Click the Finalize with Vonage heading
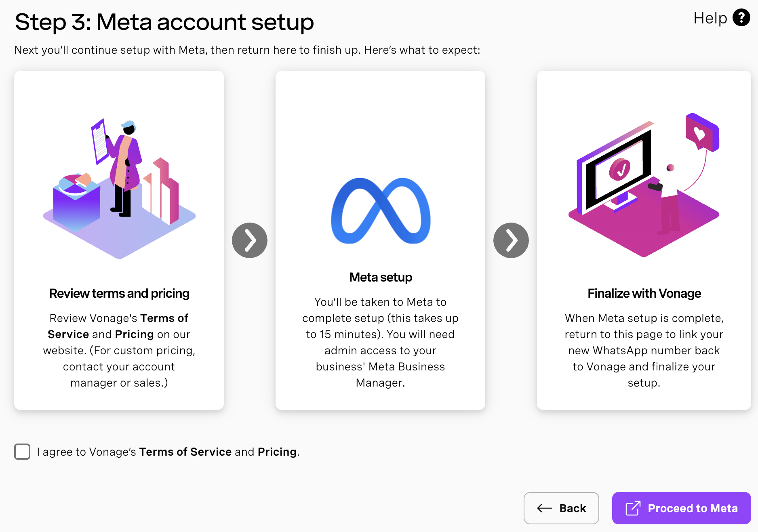The height and width of the screenshot is (532, 758). [x=644, y=294]
